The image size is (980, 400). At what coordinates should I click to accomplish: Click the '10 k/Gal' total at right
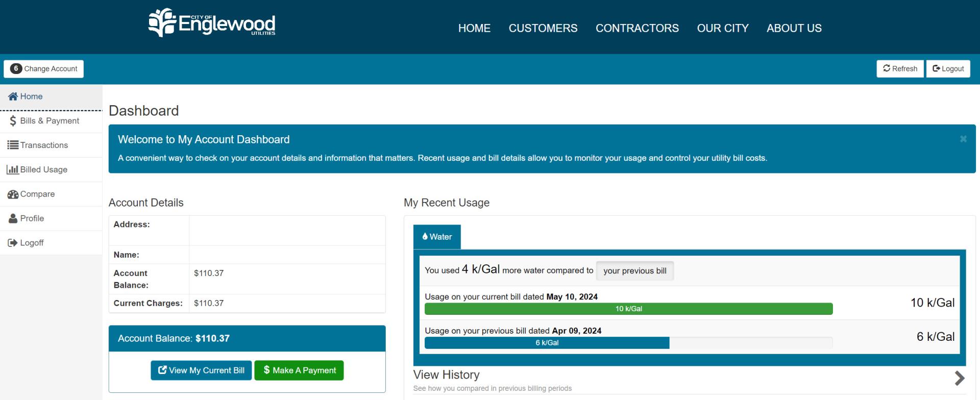[x=933, y=303]
